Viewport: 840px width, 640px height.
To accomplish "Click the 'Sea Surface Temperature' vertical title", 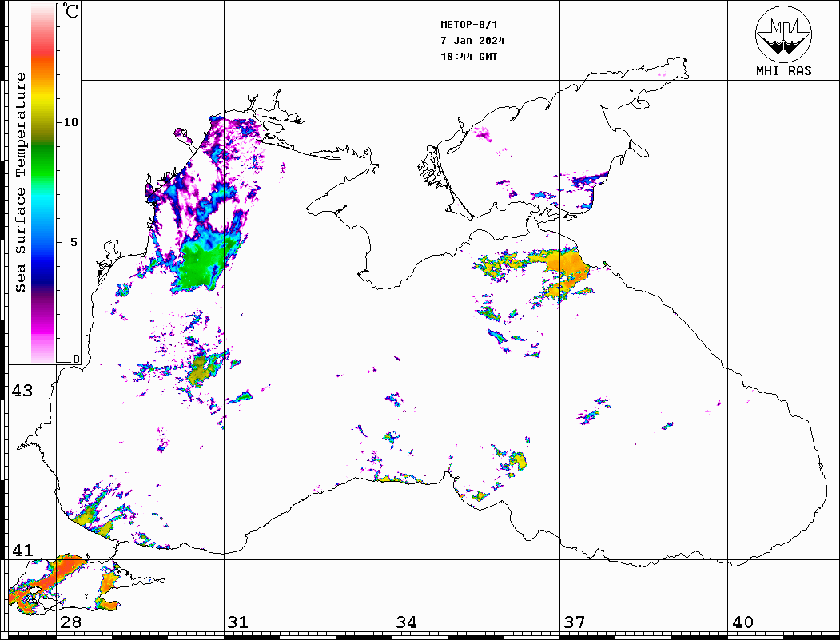I will tap(20, 182).
